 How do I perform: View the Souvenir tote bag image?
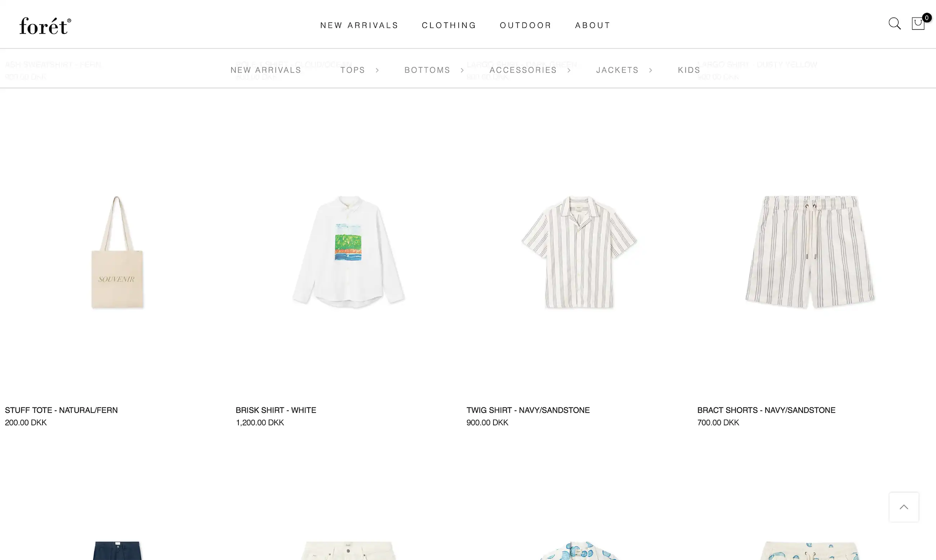click(117, 252)
